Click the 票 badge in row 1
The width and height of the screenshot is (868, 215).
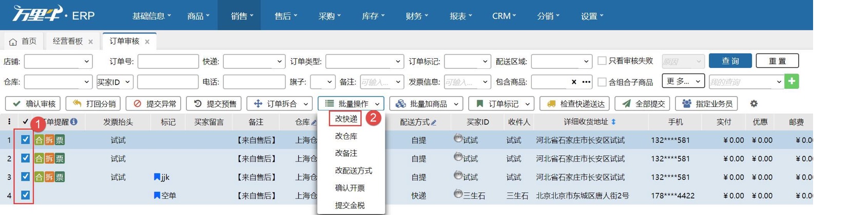[60, 140]
